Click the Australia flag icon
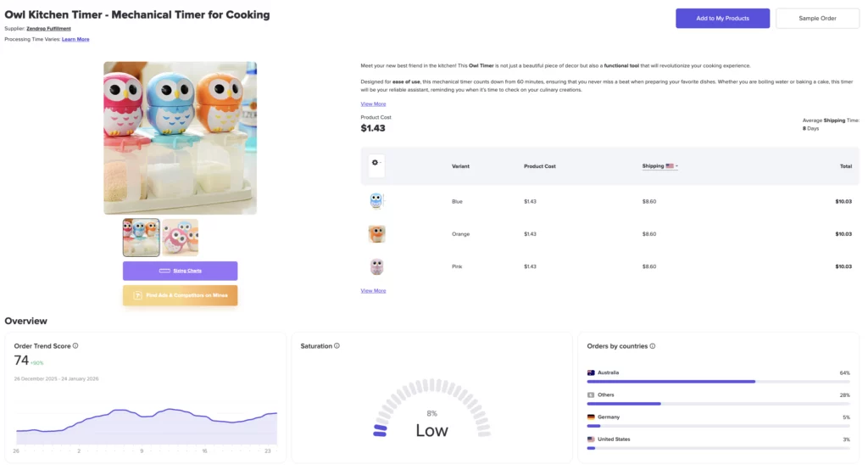Screen dimensions: 868x470 tap(591, 372)
